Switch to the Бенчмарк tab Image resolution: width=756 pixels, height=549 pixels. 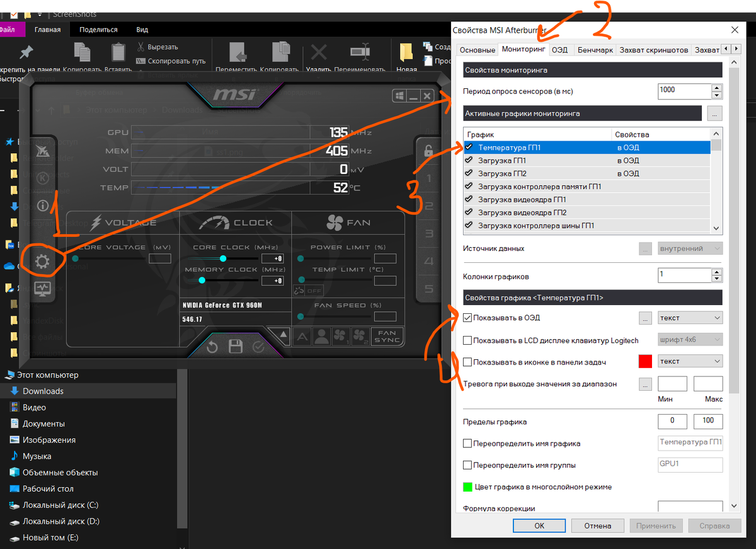(x=595, y=50)
